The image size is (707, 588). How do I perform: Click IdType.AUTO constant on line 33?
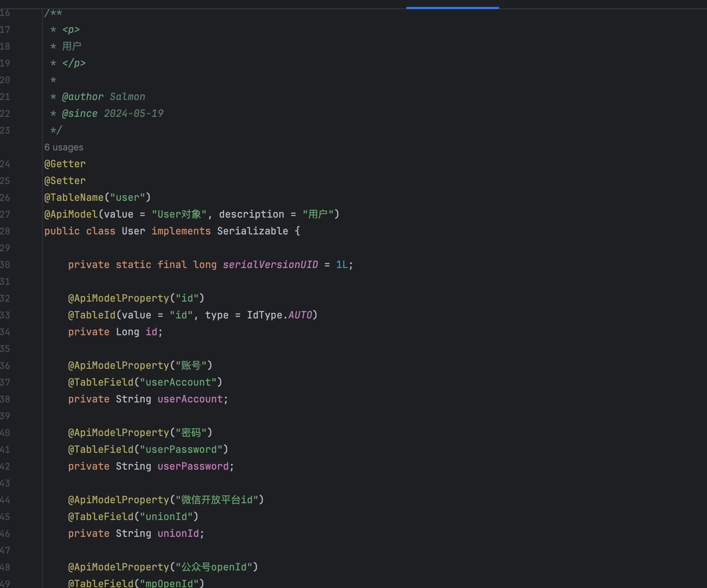(280, 315)
